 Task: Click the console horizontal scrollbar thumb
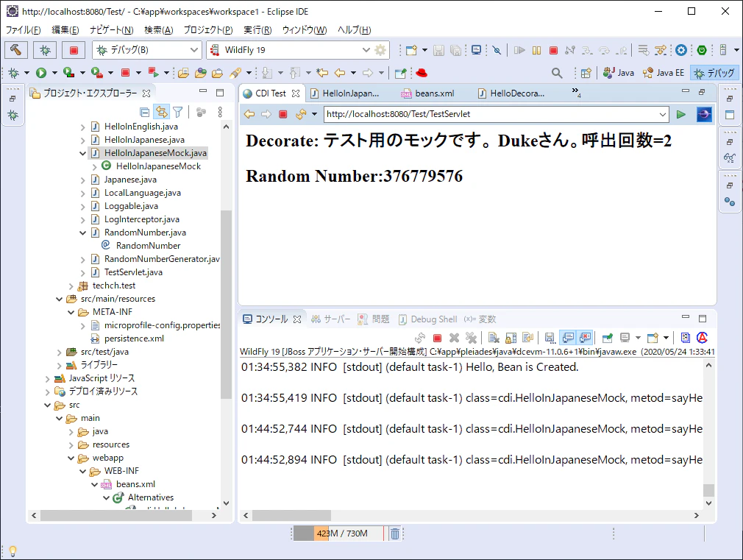291,515
